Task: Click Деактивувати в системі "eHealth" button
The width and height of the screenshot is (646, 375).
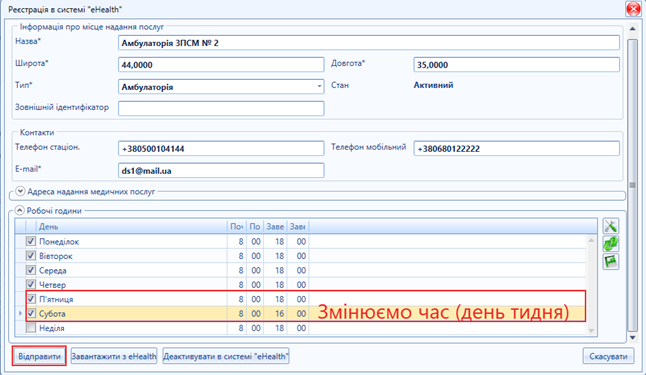Action: (x=226, y=356)
